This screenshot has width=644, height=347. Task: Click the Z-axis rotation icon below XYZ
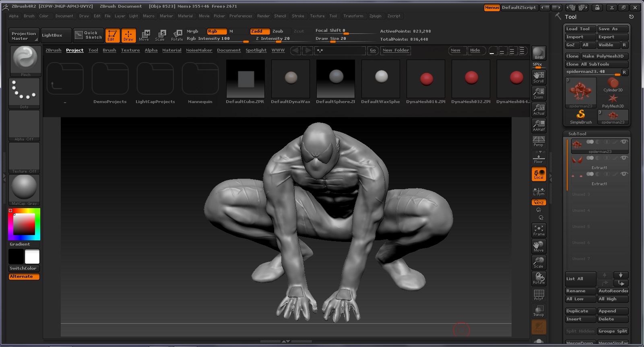click(x=541, y=218)
